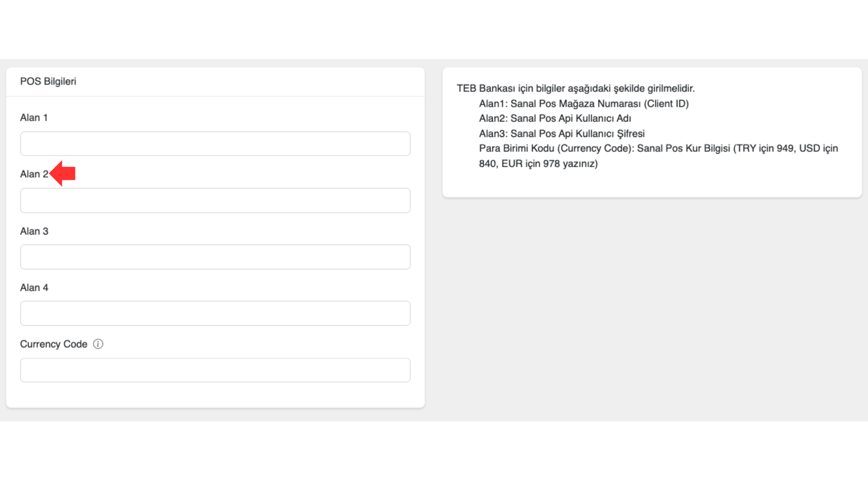The height and width of the screenshot is (488, 868).
Task: Click the Para Birimi Kodu instruction line
Action: (x=658, y=149)
